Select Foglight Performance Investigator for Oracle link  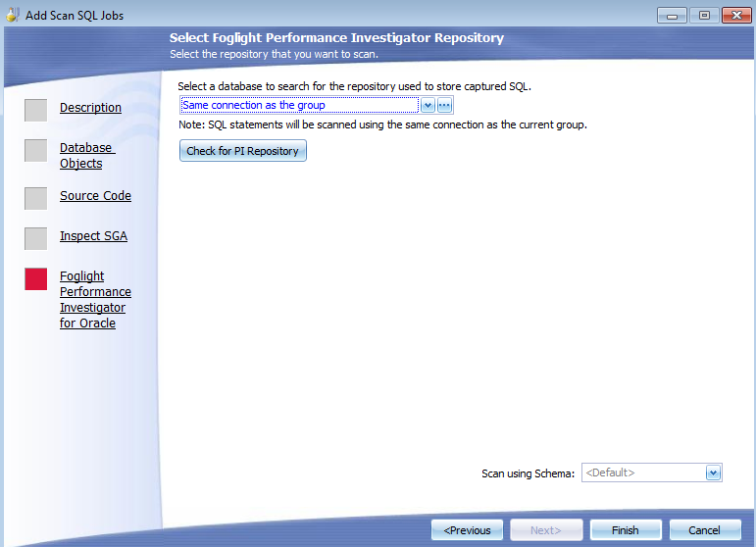point(95,299)
